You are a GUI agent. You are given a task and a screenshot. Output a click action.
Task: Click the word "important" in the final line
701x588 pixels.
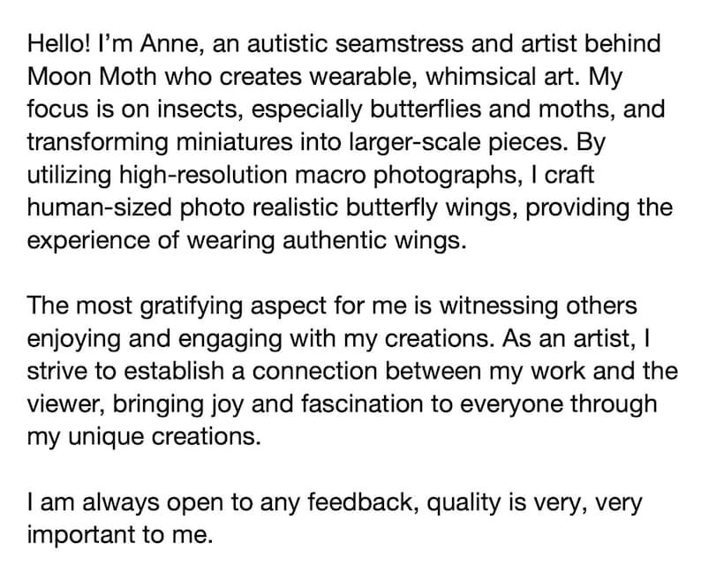(82, 535)
